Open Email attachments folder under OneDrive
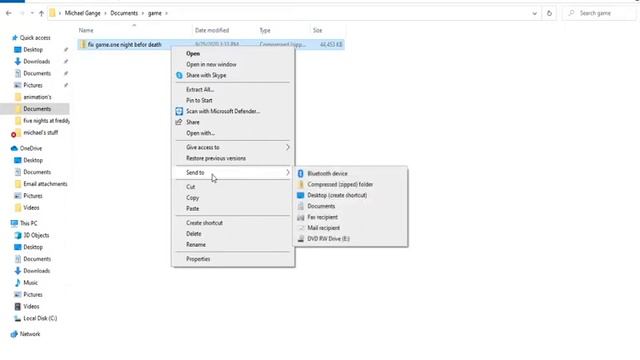The width and height of the screenshot is (640, 360). [x=45, y=184]
